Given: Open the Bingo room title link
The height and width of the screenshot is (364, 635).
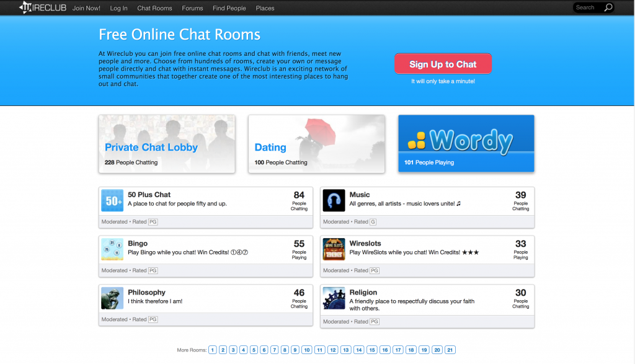Looking at the screenshot, I should [x=138, y=243].
